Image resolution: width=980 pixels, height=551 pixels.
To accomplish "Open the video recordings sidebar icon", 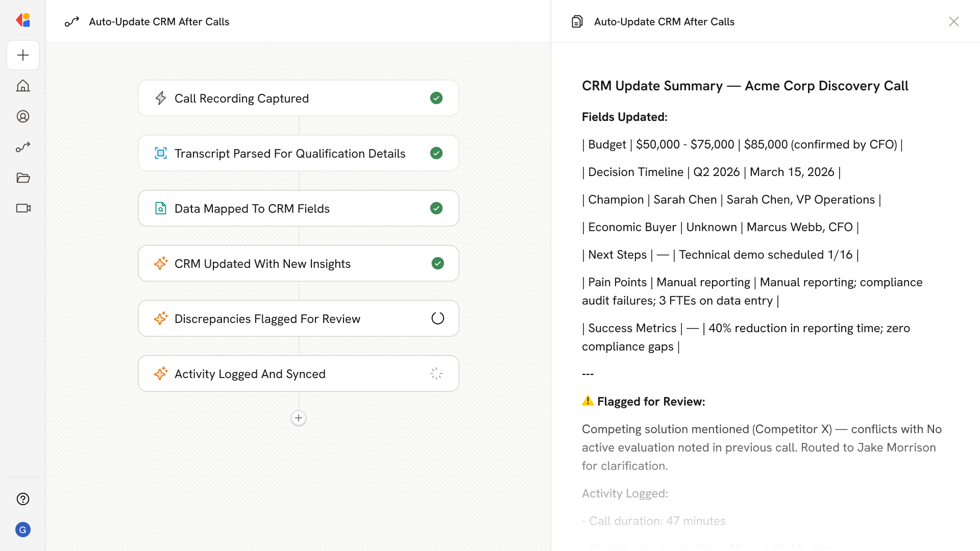I will tap(23, 208).
